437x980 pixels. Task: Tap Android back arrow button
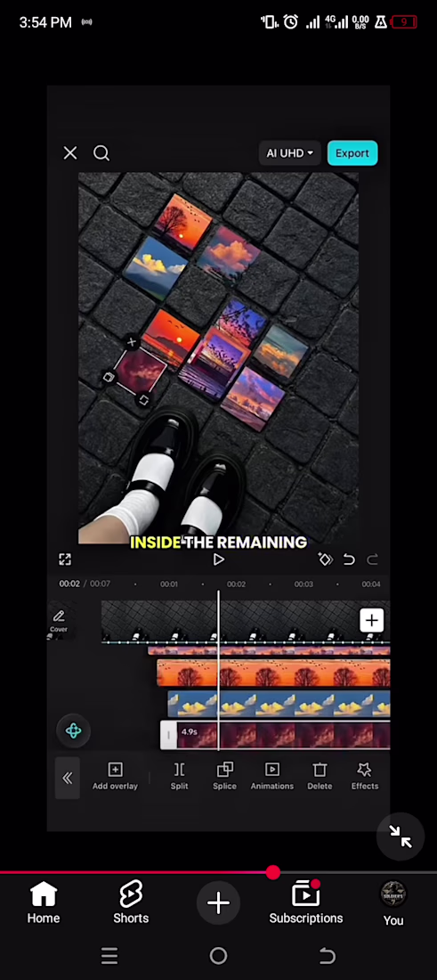tap(328, 956)
